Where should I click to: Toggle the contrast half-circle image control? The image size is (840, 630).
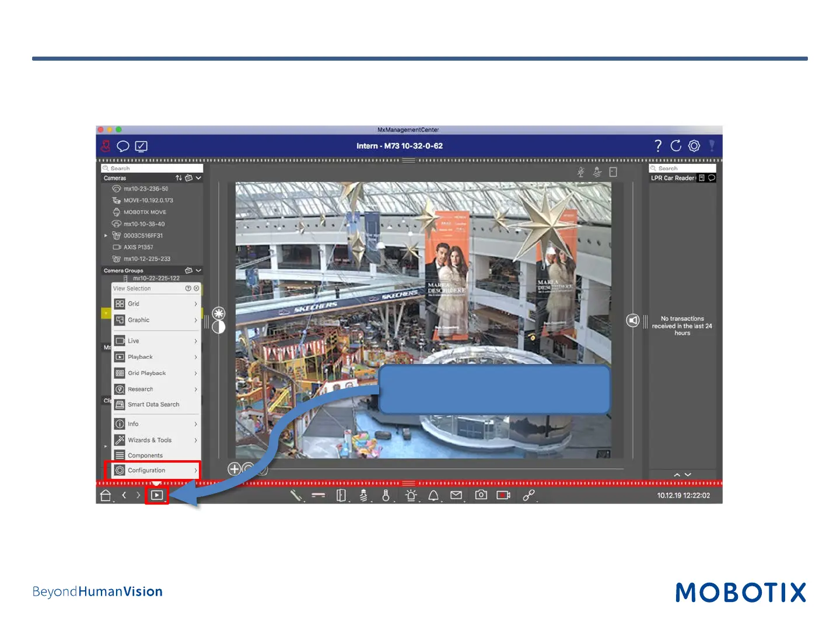219,327
